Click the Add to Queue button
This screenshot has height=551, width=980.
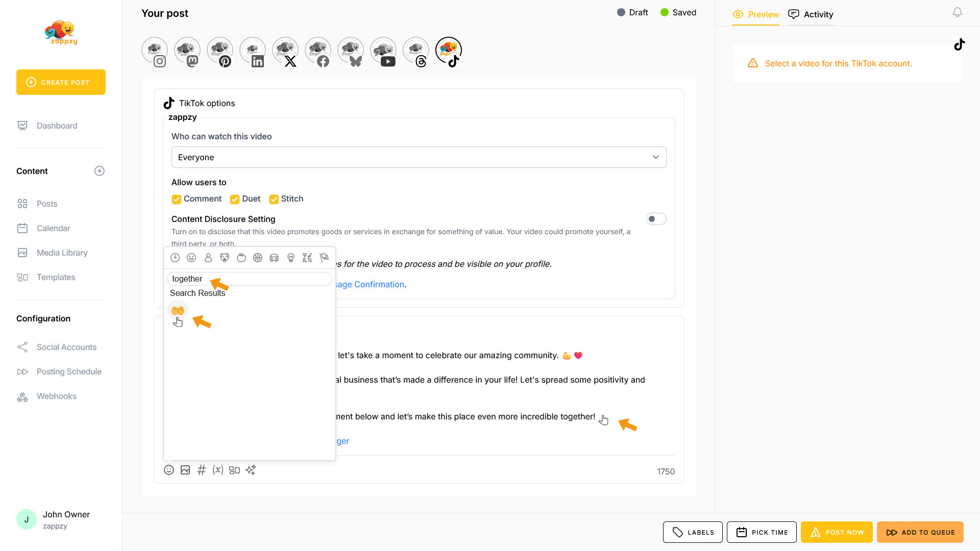tap(920, 532)
